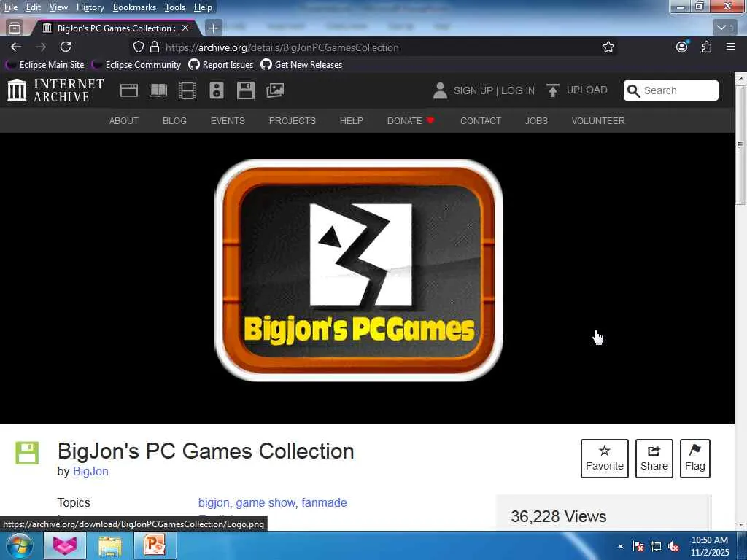
Task: Show hidden tray icons arrow
Action: pyautogui.click(x=620, y=546)
